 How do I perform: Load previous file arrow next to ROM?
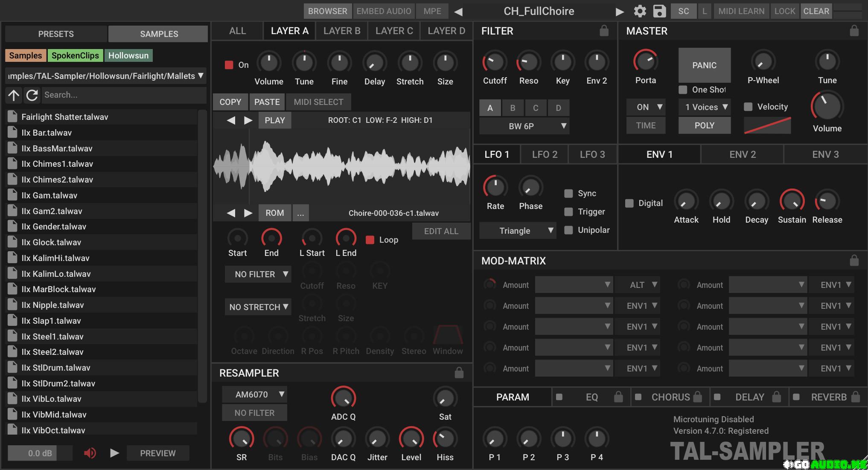[231, 213]
